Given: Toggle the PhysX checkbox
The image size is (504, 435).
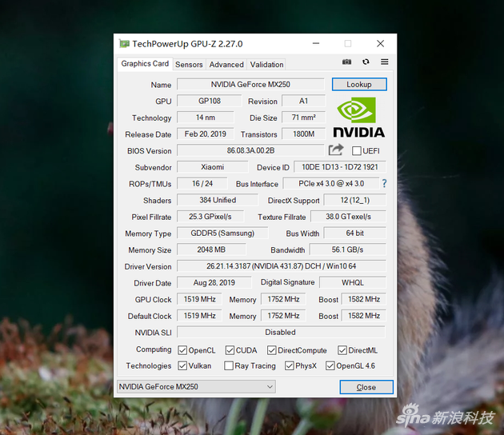Looking at the screenshot, I should coord(290,365).
